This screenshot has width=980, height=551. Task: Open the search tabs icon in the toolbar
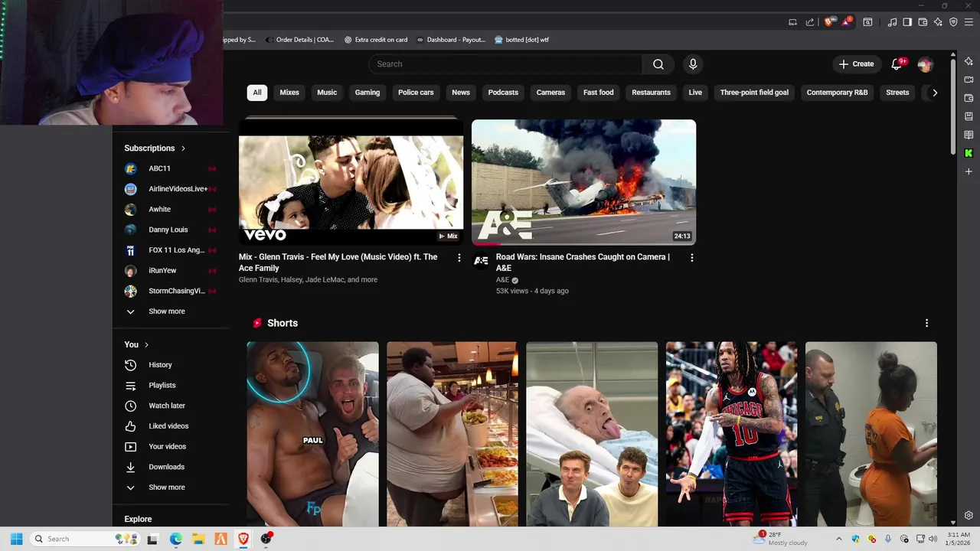tap(867, 22)
